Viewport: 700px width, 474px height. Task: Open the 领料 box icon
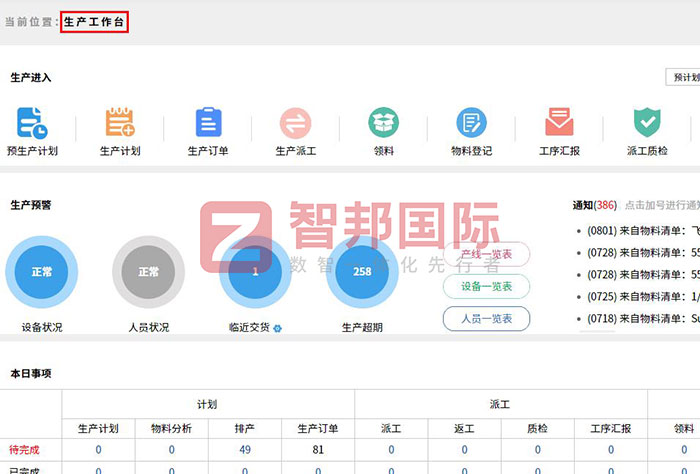(x=383, y=124)
